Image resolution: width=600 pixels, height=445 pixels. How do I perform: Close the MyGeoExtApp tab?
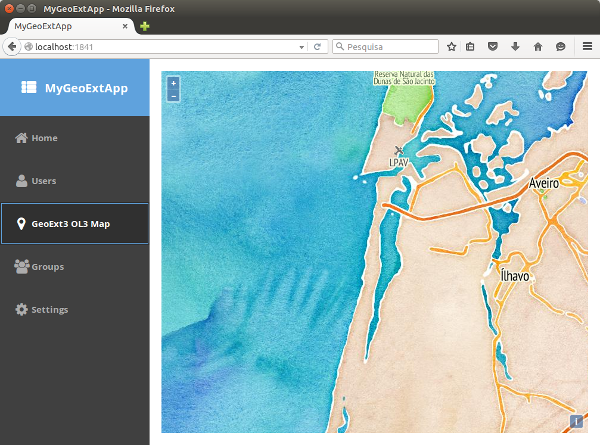click(125, 26)
